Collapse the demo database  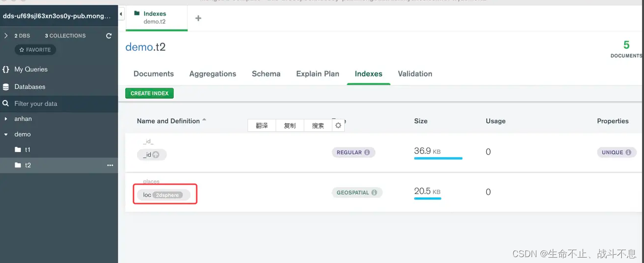[6, 134]
